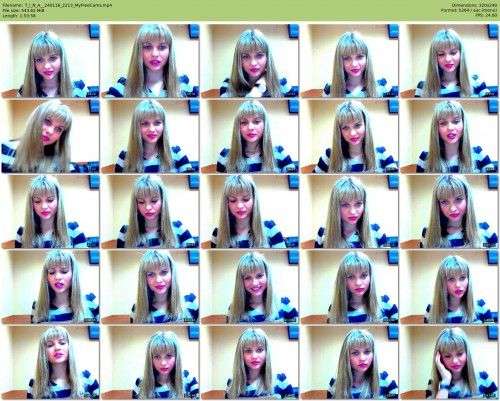
Task: Click the FPS line at top right
Action: click(x=486, y=15)
